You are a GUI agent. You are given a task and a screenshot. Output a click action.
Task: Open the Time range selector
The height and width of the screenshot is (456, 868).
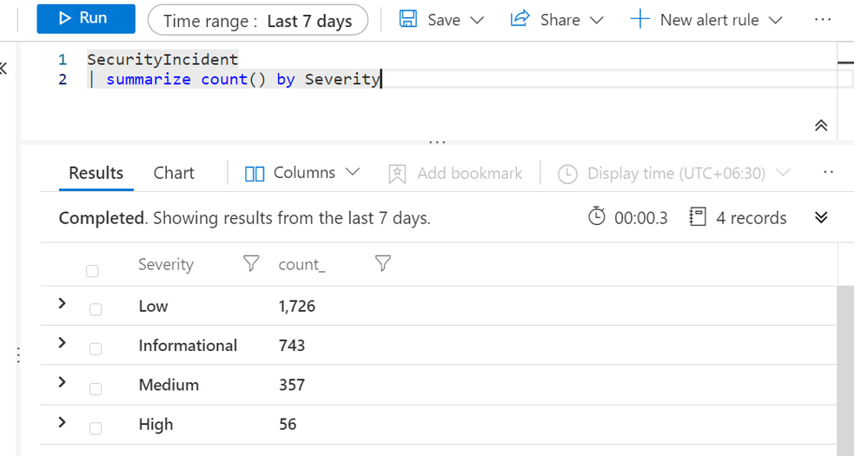tap(258, 20)
